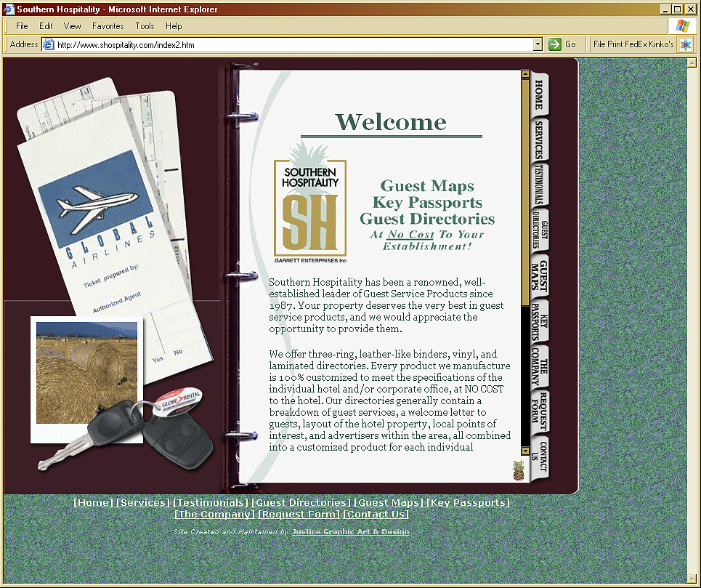
Task: Open the Edit menu
Action: pyautogui.click(x=46, y=26)
